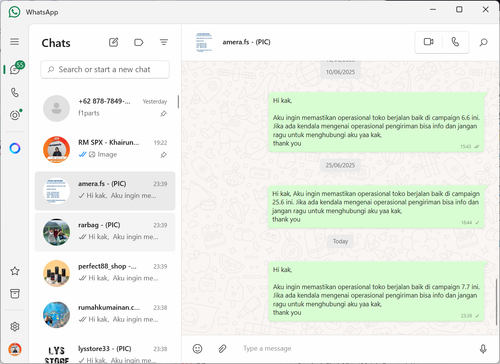Click the Chats heading
Screen dimensions: 500x364
pos(56,43)
